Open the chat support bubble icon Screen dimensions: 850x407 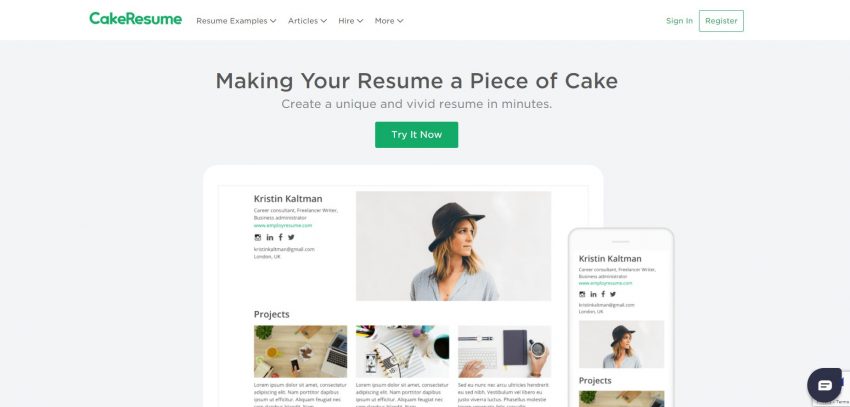825,385
